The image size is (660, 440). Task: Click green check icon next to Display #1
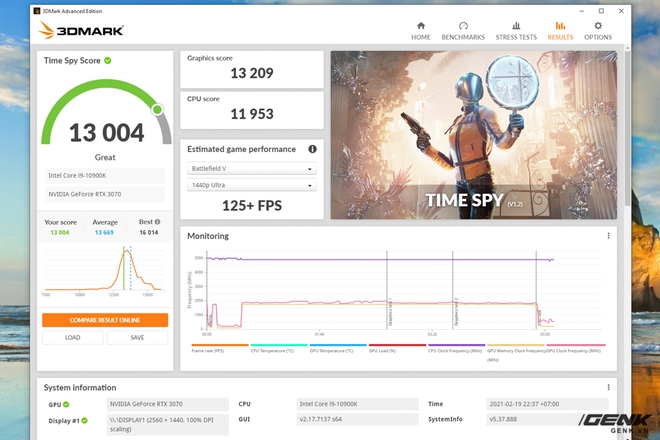coord(85,421)
